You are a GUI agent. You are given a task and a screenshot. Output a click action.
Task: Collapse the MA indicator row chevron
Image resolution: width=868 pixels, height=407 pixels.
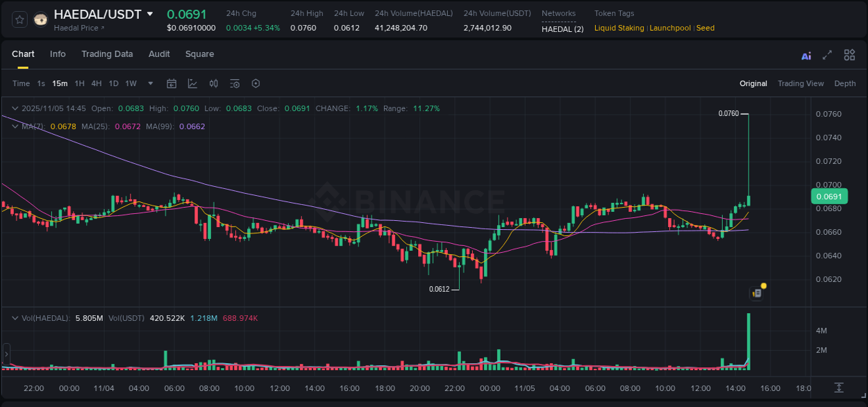pyautogui.click(x=15, y=126)
